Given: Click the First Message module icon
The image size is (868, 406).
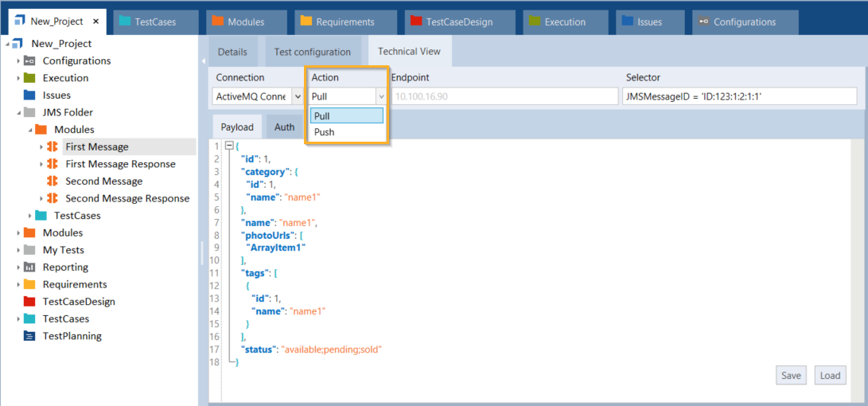Looking at the screenshot, I should click(x=53, y=146).
